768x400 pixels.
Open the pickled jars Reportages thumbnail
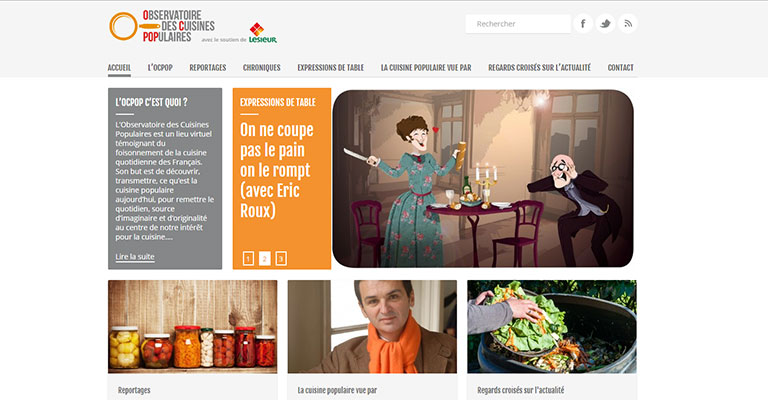coord(192,327)
